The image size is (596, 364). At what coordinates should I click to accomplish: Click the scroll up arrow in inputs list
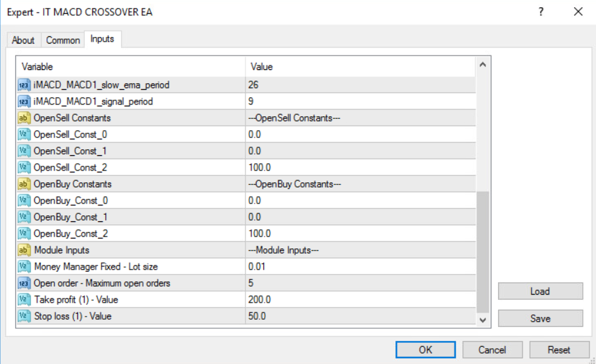click(483, 65)
